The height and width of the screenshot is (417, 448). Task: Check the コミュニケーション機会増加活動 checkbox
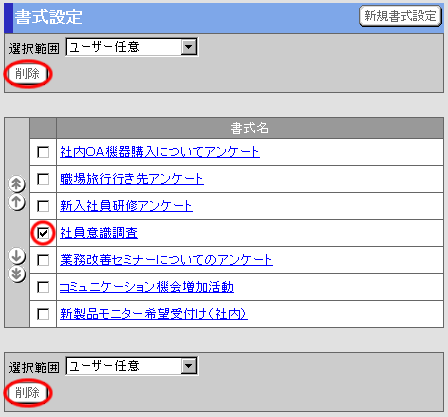43,287
